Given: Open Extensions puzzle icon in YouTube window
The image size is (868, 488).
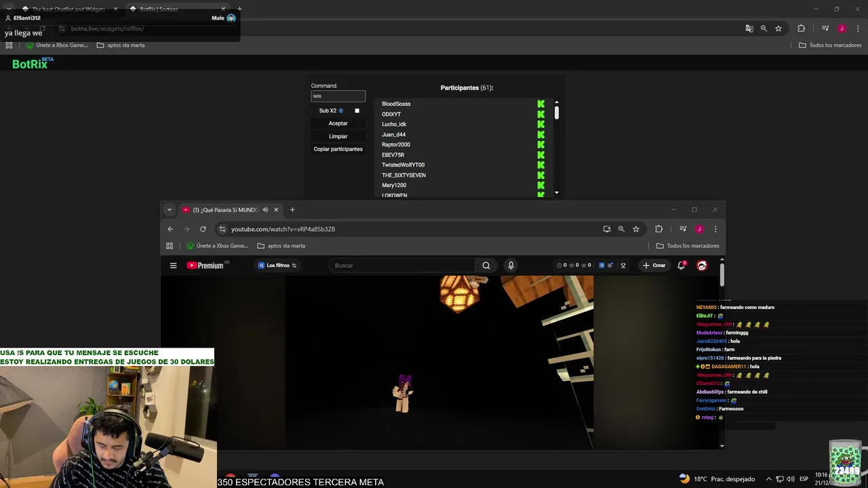Looking at the screenshot, I should (x=658, y=229).
